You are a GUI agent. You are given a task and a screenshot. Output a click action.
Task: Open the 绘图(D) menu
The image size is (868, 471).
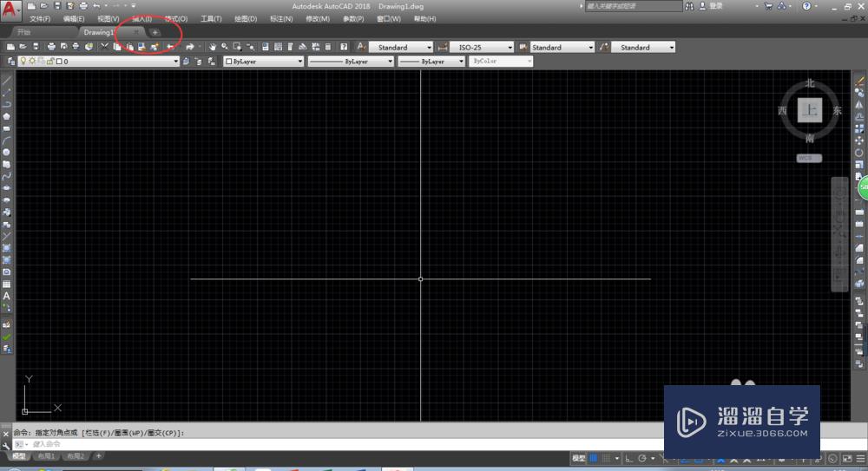[246, 19]
